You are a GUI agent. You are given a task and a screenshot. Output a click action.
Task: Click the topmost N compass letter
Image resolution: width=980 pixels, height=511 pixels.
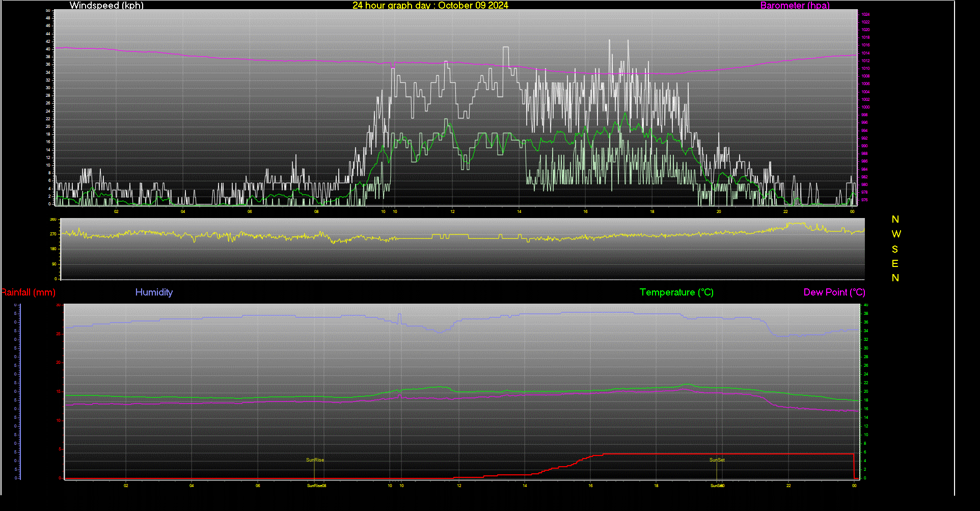click(895, 219)
